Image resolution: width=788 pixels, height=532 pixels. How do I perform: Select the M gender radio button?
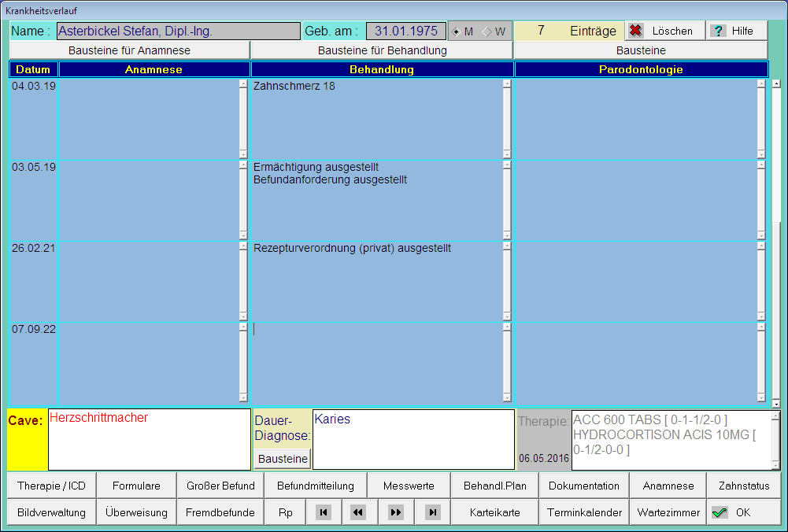(457, 31)
